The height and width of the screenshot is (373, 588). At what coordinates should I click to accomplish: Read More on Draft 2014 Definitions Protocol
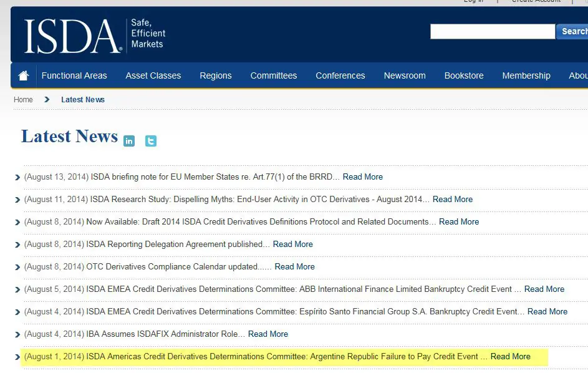pyautogui.click(x=459, y=222)
